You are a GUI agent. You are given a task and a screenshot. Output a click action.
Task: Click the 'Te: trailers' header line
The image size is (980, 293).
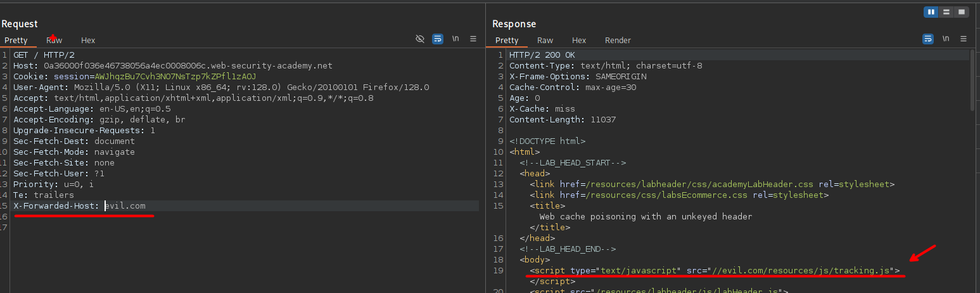click(x=44, y=195)
